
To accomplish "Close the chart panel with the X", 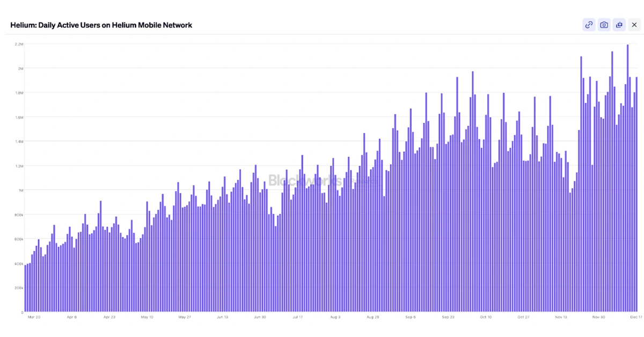I will pyautogui.click(x=634, y=25).
